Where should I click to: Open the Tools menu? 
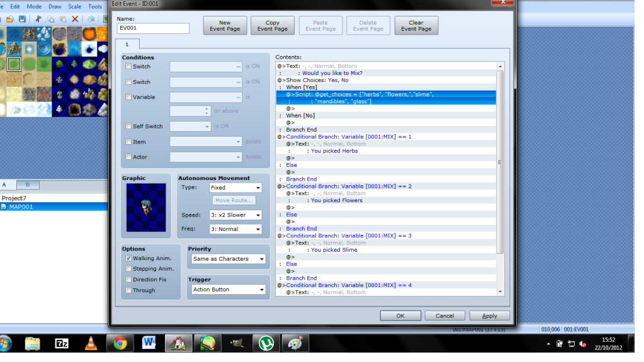tap(95, 6)
